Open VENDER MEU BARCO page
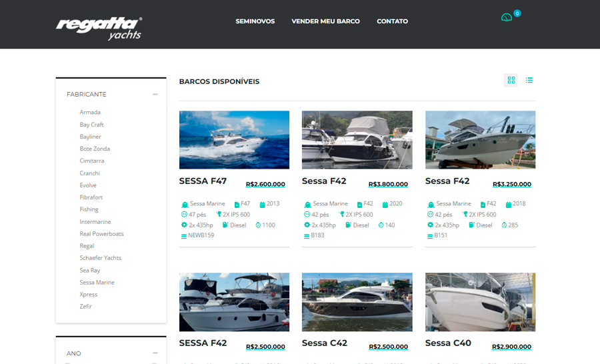Viewport: 600px width, 364px height. point(325,21)
